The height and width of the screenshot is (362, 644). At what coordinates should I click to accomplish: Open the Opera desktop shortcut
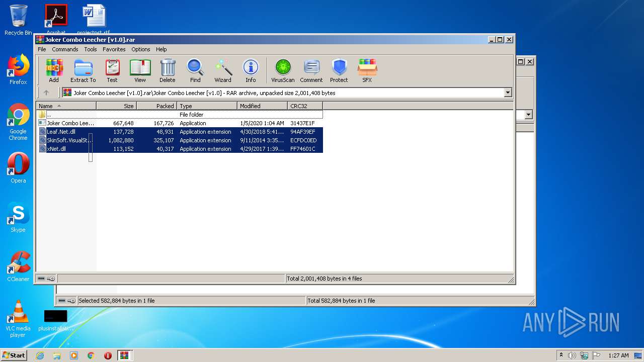(x=18, y=168)
